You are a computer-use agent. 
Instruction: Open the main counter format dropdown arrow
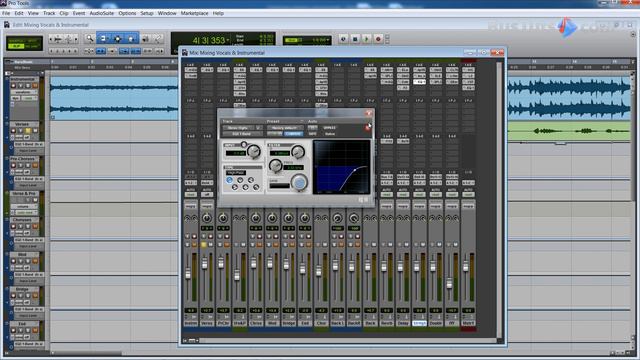[227, 40]
